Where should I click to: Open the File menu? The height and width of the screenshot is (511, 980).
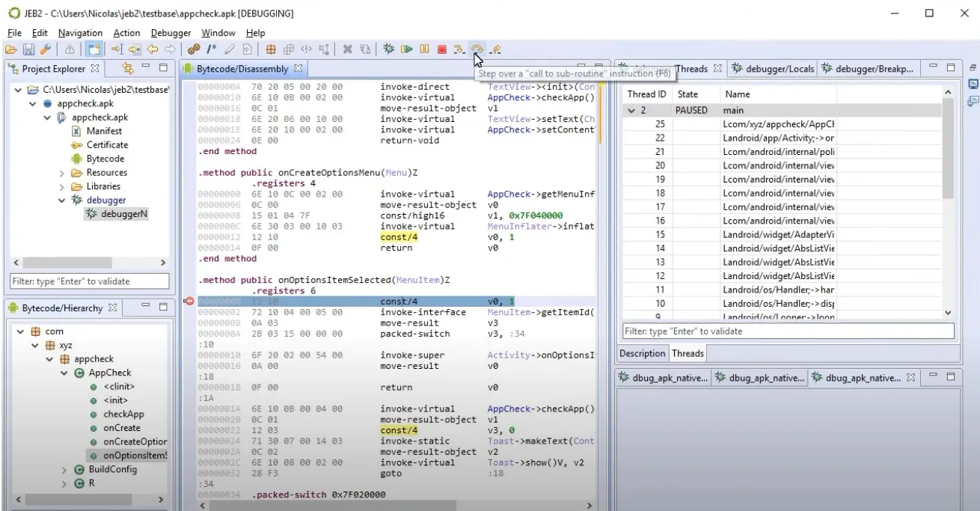[14, 33]
